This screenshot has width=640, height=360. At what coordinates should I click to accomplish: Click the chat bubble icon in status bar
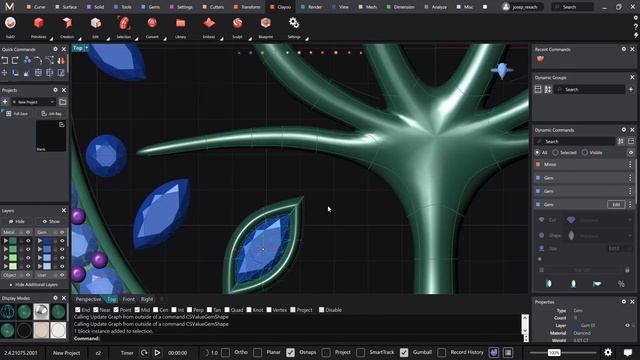coord(628,352)
